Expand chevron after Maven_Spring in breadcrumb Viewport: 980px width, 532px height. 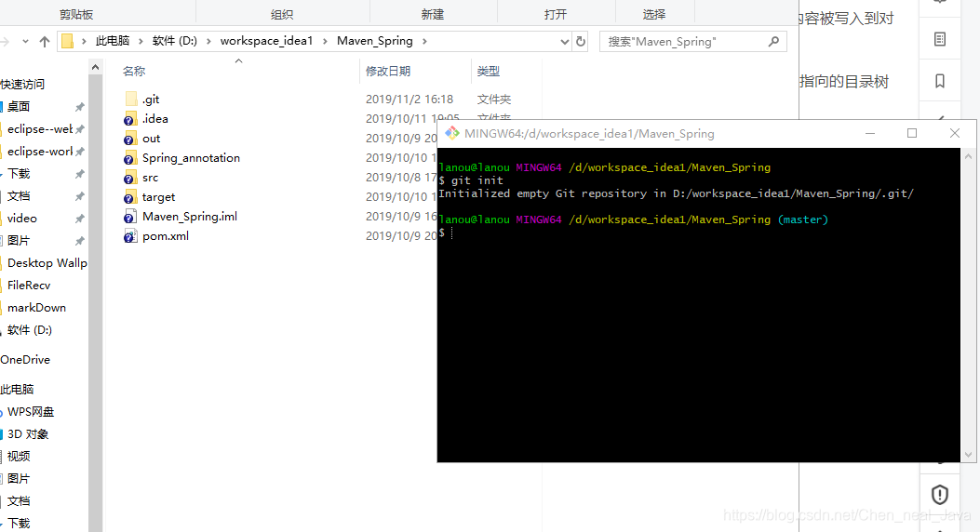click(424, 41)
